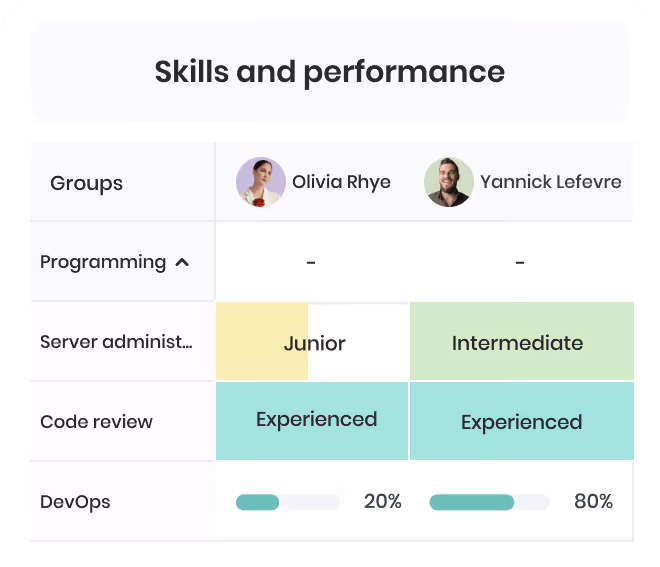660x567 pixels.
Task: Click Yannick's Experienced Code review cell
Action: (522, 421)
